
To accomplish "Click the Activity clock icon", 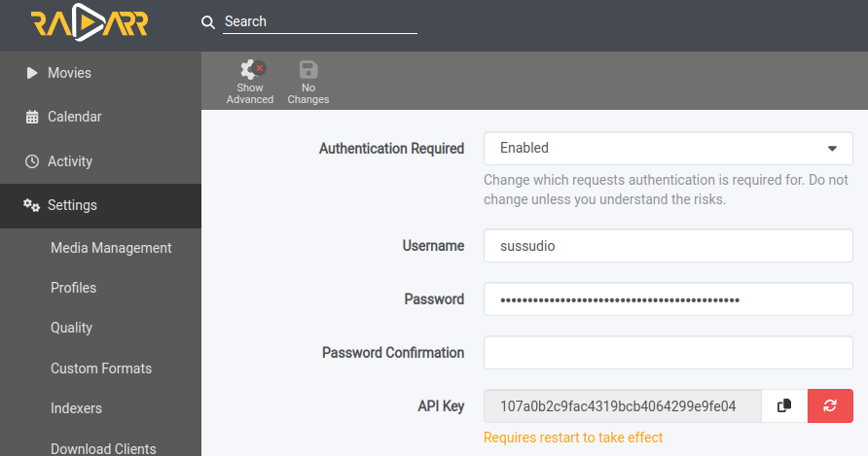I will pos(32,161).
